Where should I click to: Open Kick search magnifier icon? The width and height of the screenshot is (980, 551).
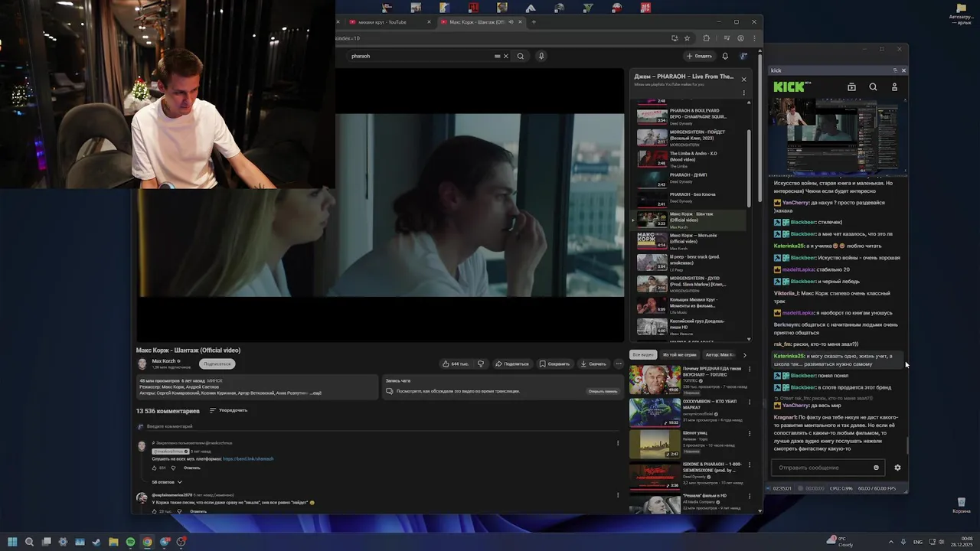[x=873, y=87]
